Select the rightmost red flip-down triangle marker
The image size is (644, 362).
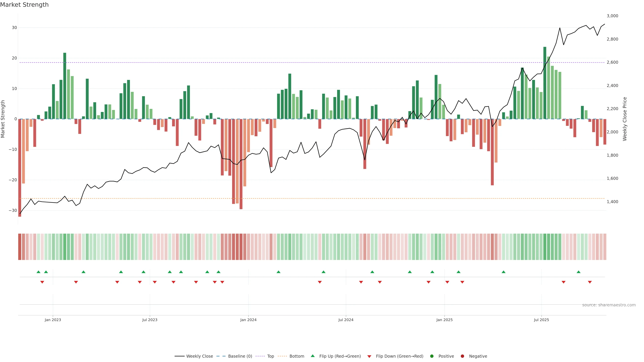[x=590, y=282]
